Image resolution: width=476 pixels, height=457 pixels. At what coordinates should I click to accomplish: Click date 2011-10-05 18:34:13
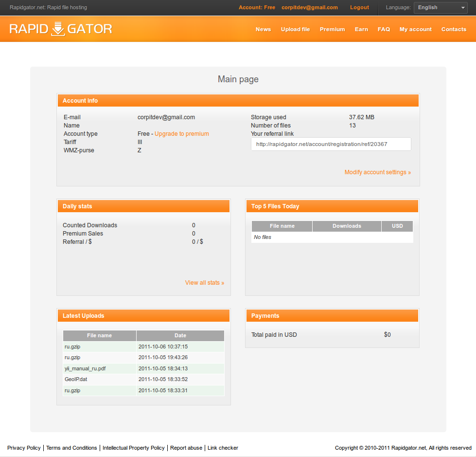[163, 368]
